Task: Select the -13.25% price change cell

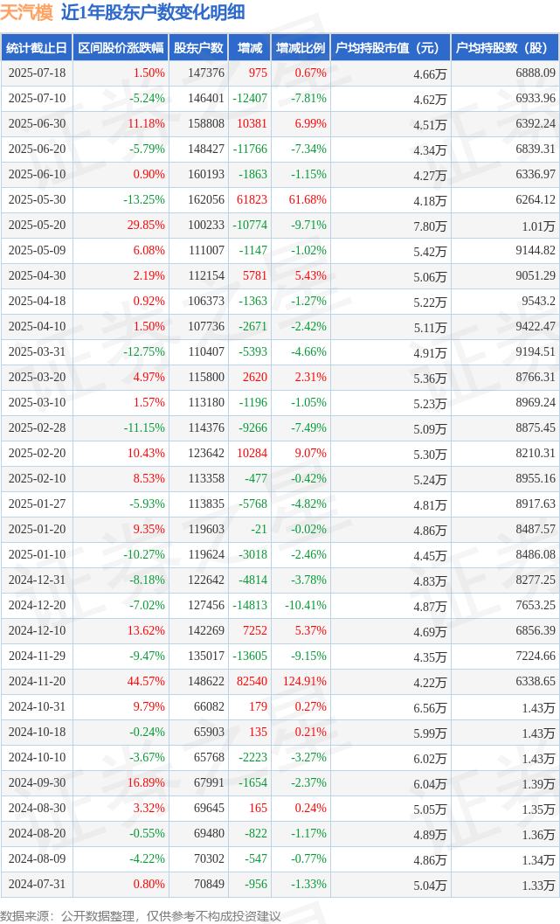Action: pos(143,200)
